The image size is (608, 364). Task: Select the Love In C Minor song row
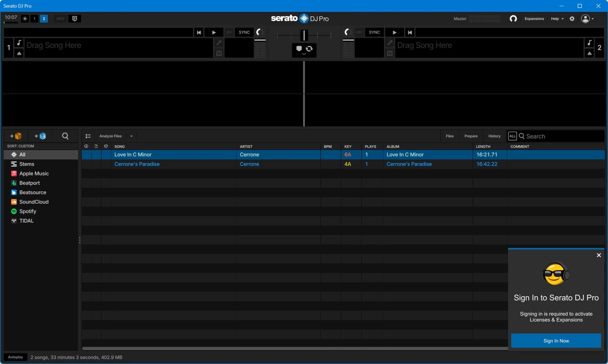343,154
